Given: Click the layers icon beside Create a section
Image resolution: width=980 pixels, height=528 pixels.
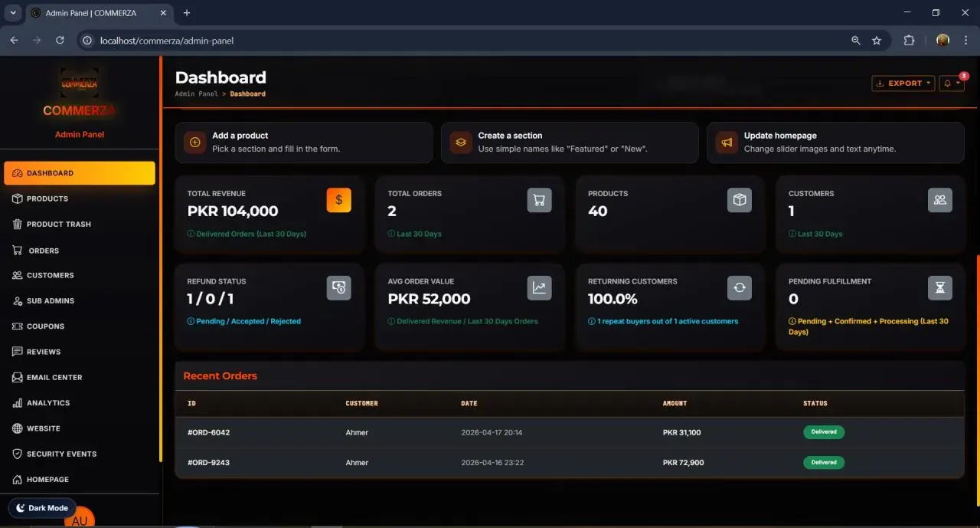Looking at the screenshot, I should pyautogui.click(x=461, y=142).
